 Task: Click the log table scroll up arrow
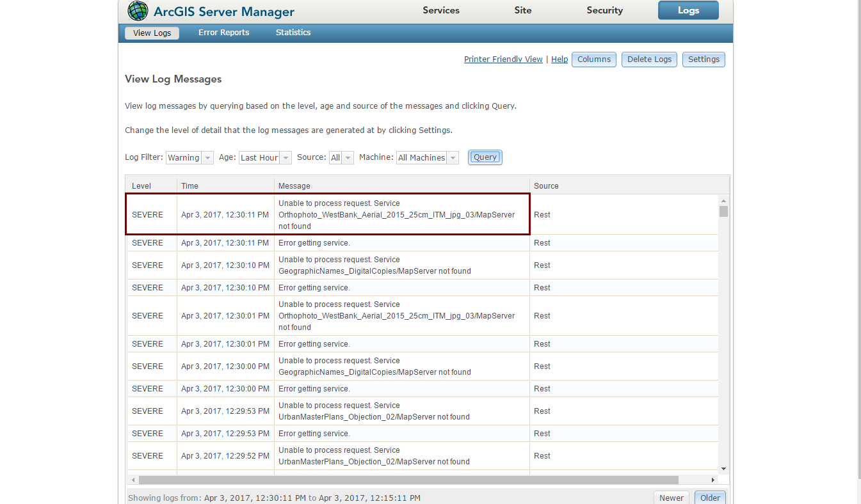[x=723, y=200]
